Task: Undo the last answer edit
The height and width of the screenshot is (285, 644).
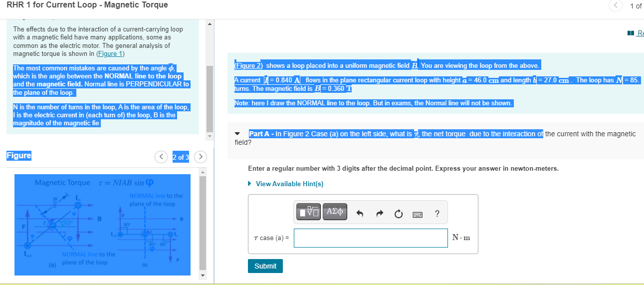Action: click(x=360, y=214)
